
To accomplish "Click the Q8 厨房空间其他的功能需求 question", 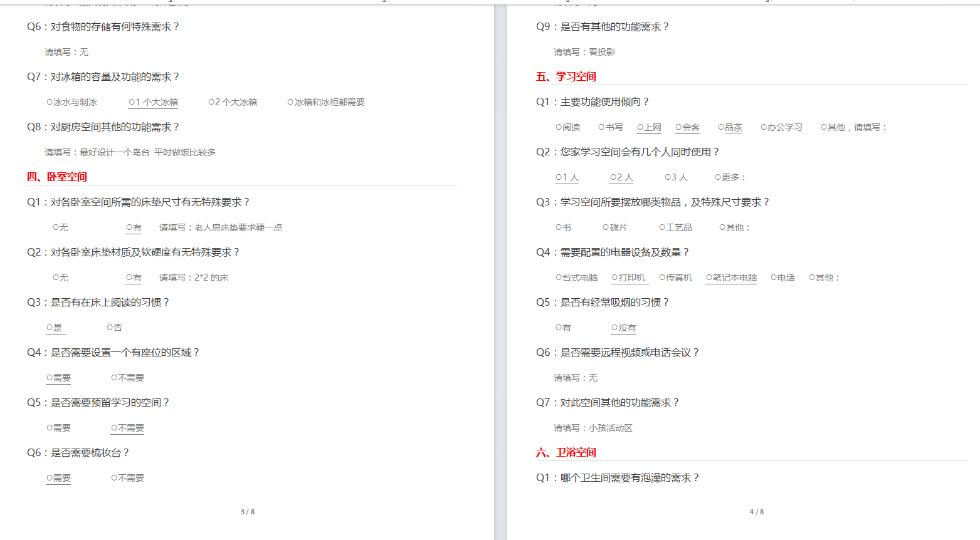I will 103,127.
